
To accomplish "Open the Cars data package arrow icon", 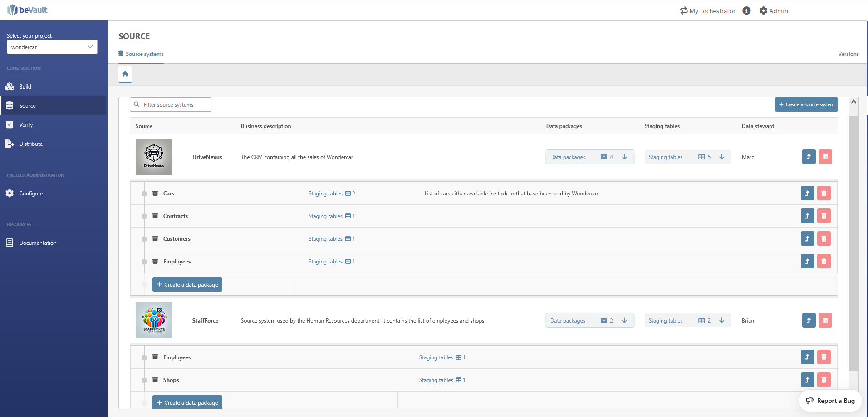I will (x=807, y=193).
